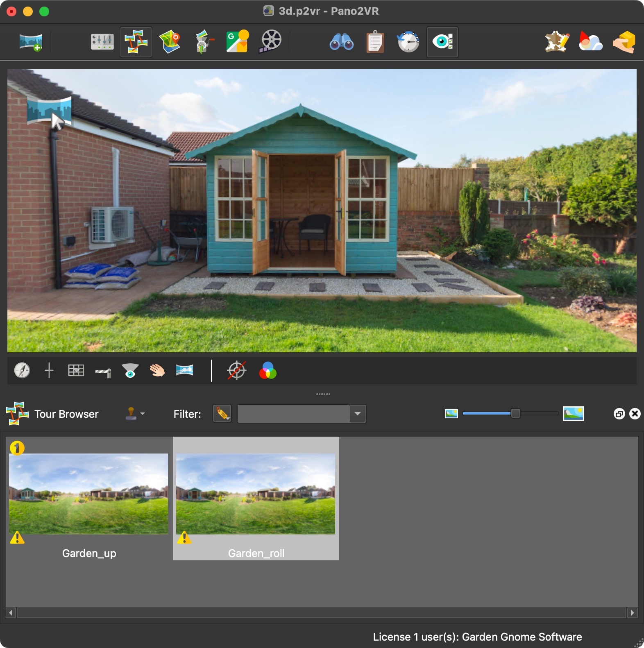Viewport: 644px width, 648px height.
Task: Expand the Filter combo box arrow
Action: [358, 414]
